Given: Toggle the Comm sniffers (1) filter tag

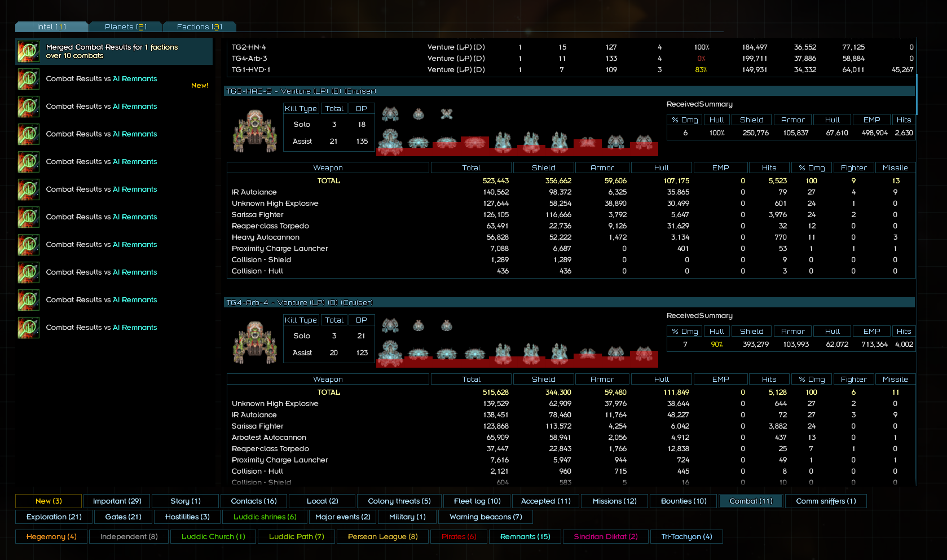Looking at the screenshot, I should click(826, 501).
